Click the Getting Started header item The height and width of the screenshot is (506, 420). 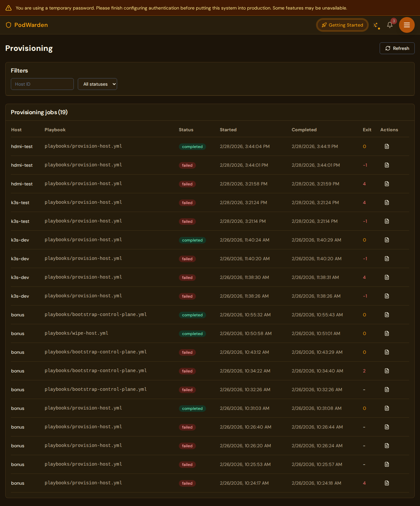[342, 25]
